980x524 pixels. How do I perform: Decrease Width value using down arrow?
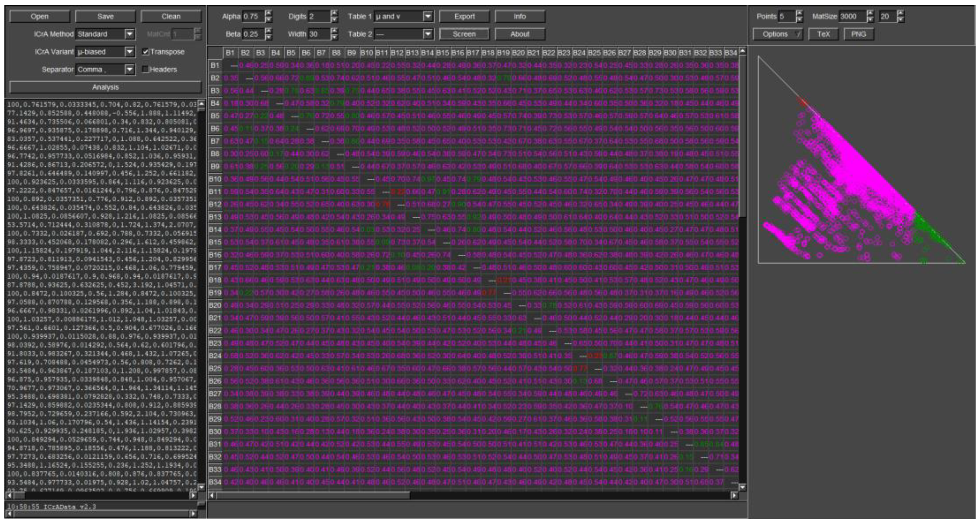pos(334,37)
